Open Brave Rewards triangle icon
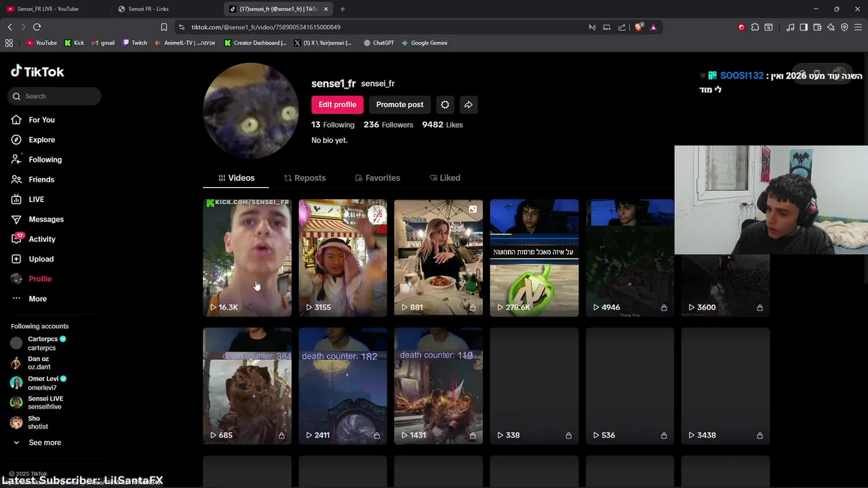The width and height of the screenshot is (868, 488). click(653, 27)
